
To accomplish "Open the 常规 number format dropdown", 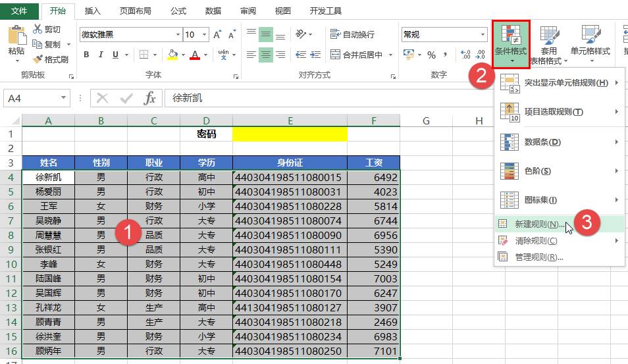I will 483,35.
